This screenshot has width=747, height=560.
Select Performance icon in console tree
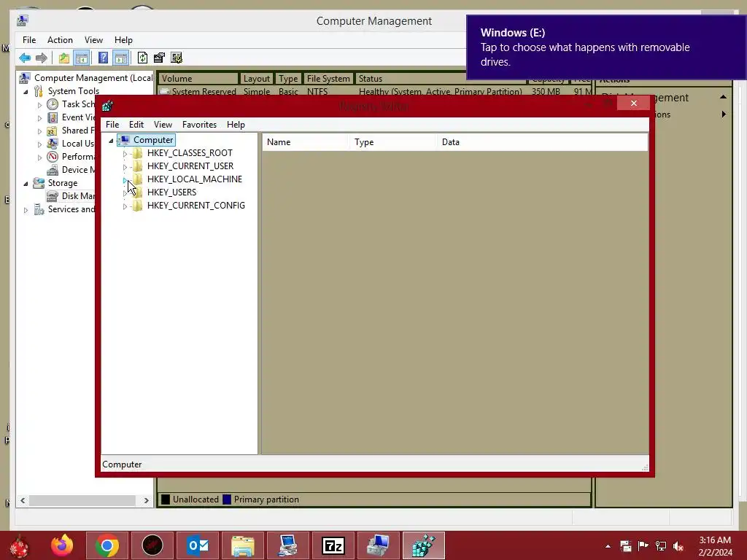[53, 157]
